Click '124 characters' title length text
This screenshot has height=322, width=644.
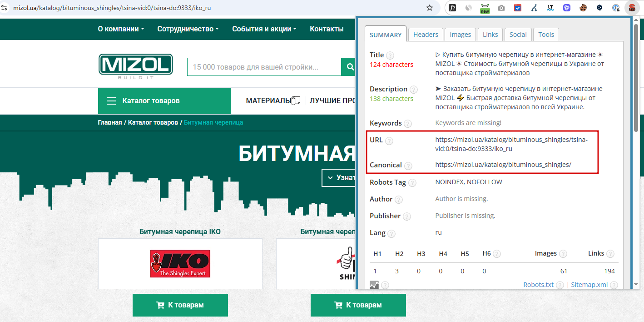coord(391,65)
